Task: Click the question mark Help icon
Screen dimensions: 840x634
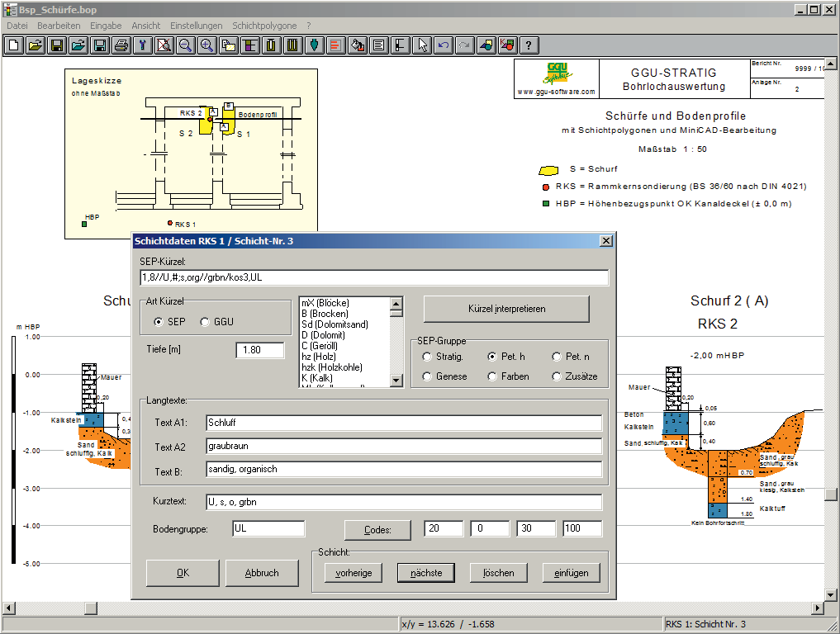Action: (529, 45)
